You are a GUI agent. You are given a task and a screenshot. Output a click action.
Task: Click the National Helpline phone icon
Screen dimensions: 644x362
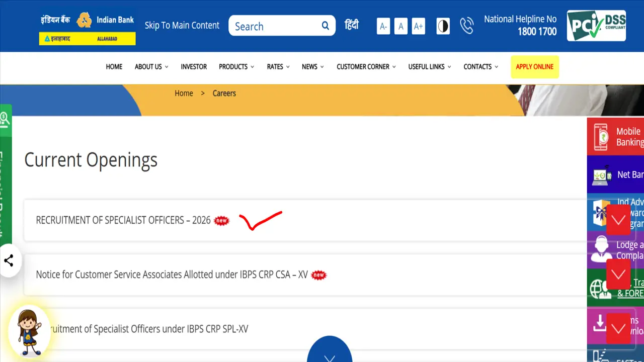coord(467,26)
